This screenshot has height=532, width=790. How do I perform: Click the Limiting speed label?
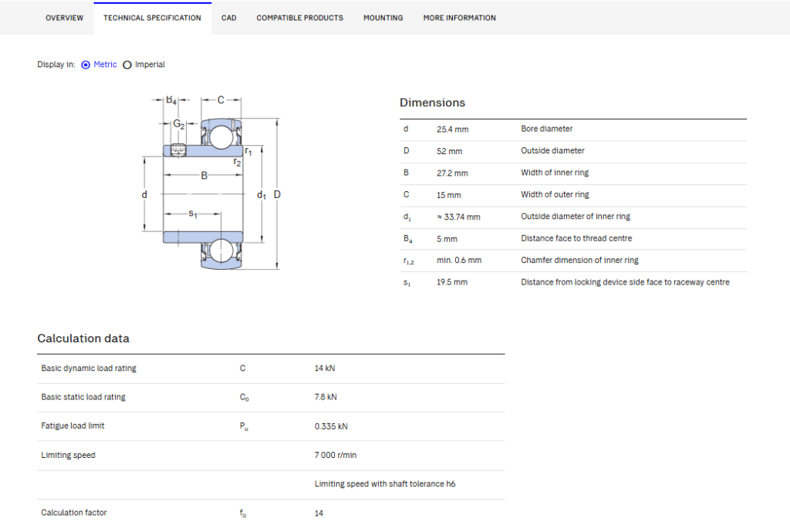(68, 455)
